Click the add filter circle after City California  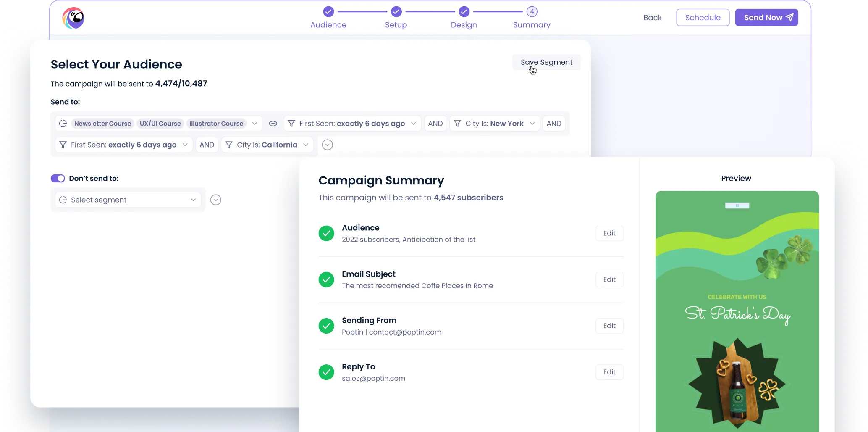pos(328,145)
